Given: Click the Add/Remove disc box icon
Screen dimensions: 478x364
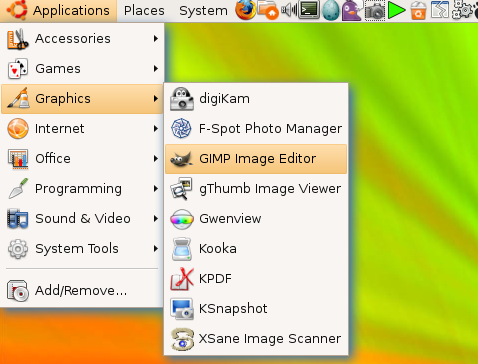Looking at the screenshot, I should [x=18, y=291].
